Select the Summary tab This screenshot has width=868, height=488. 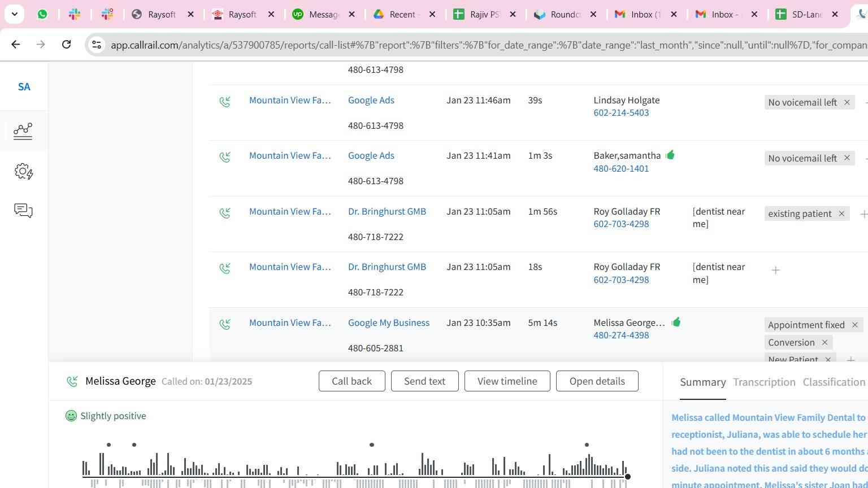[703, 382]
